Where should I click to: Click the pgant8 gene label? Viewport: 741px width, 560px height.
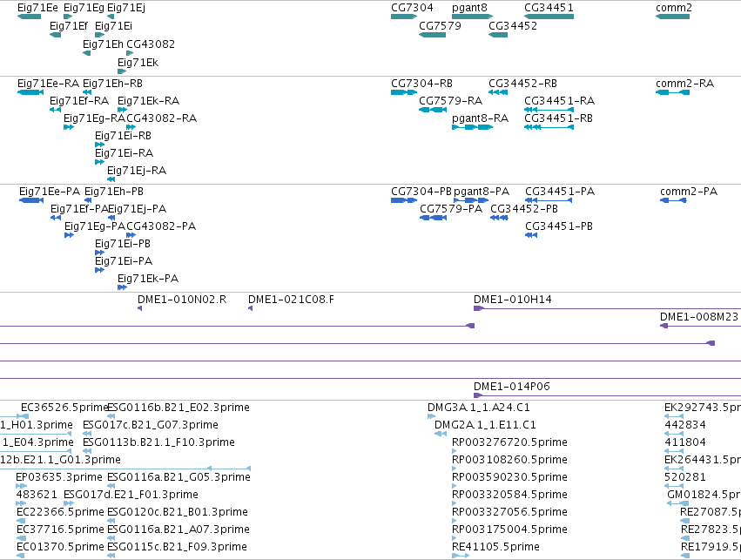pos(469,8)
